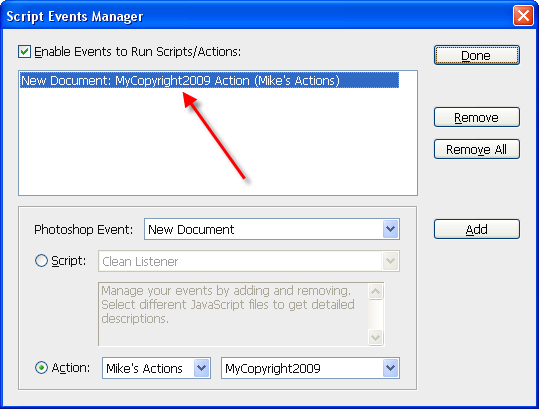Select the New Document: MyCopyright2009 Action entry
Viewport: 539px width, 409px height.
(209, 80)
